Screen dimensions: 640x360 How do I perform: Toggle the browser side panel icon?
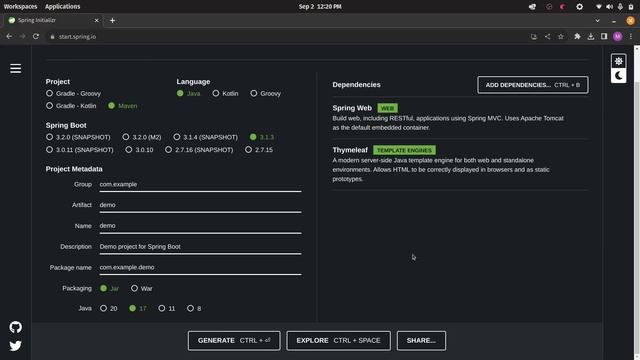(x=604, y=36)
